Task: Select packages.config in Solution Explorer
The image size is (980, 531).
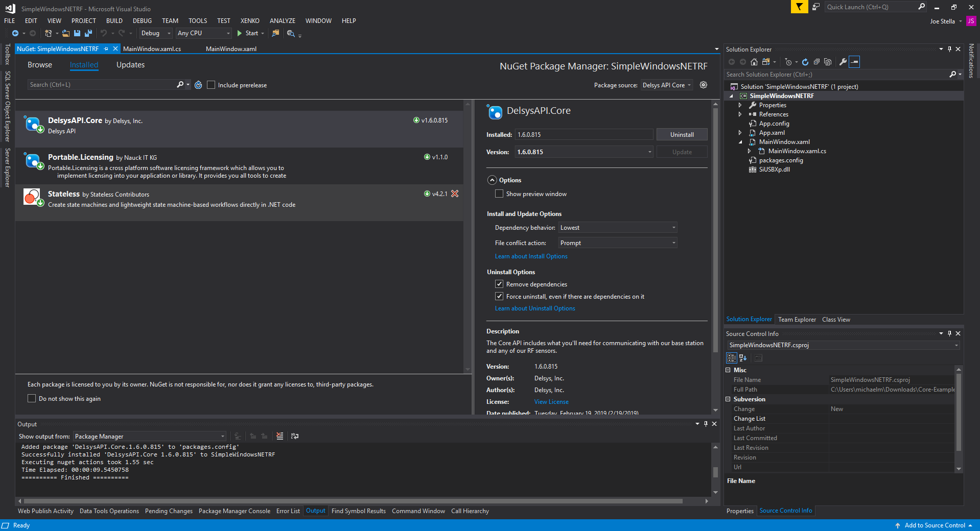Action: [781, 160]
